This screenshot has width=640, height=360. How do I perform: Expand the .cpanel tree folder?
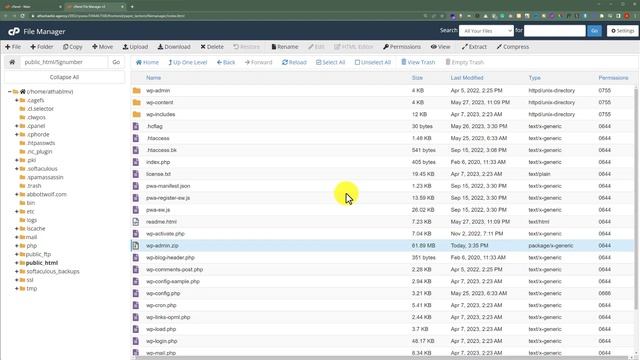17,126
